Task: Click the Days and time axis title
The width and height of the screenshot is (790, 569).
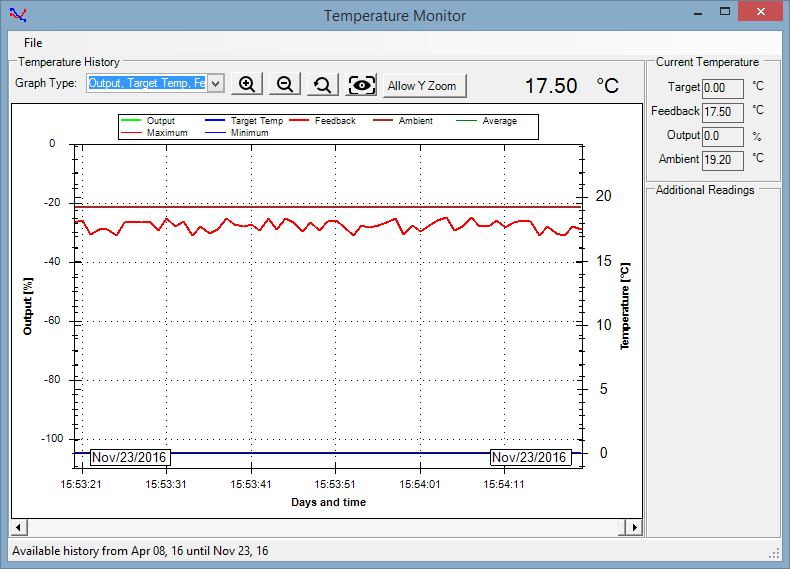Action: click(328, 502)
